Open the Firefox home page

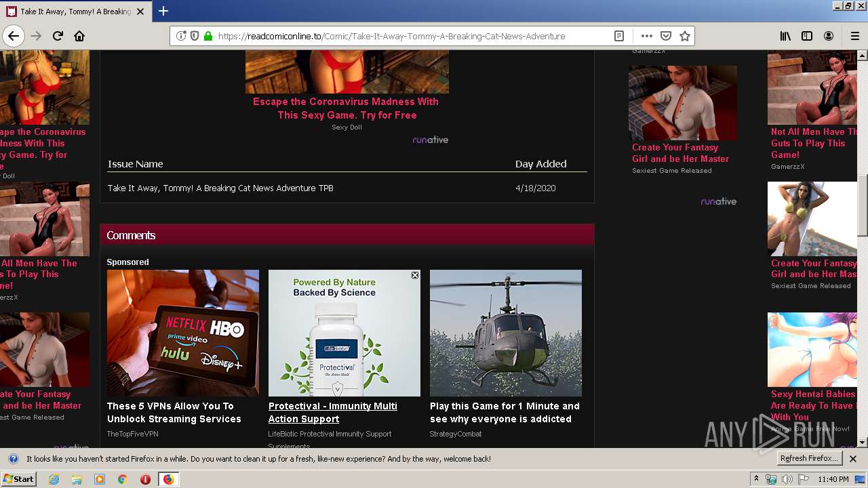coord(79,36)
